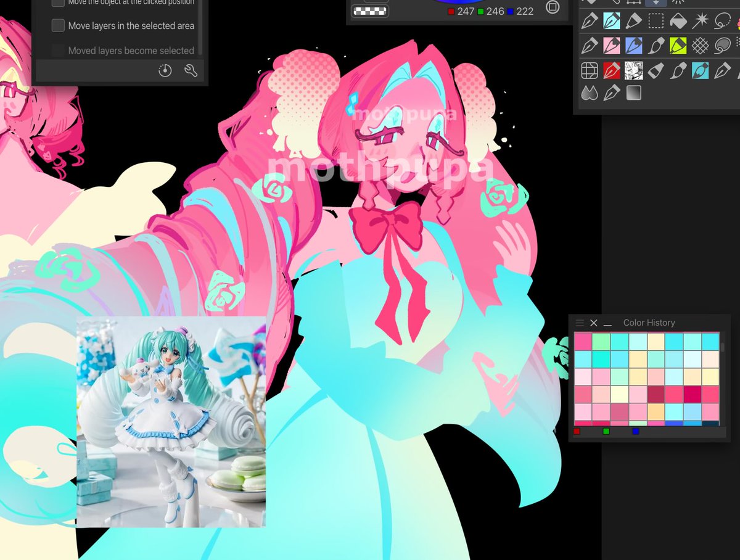740x560 pixels.
Task: Select the red-highlighted pen tool
Action: point(611,70)
